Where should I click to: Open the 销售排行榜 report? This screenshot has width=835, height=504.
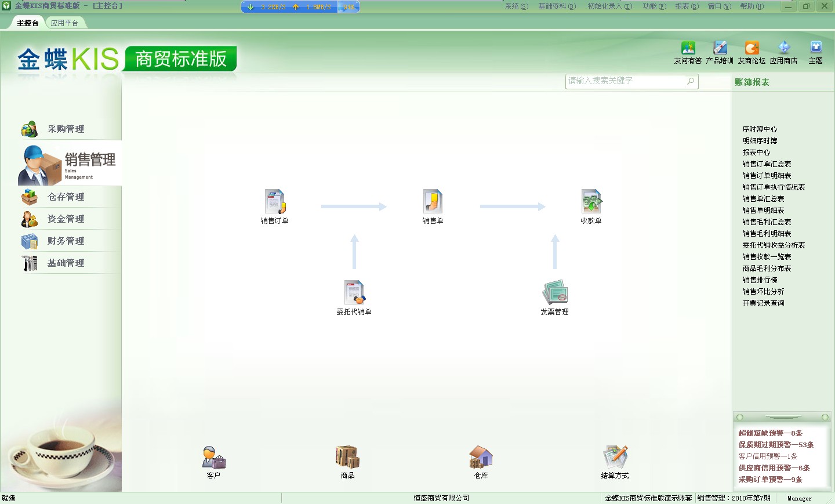(760, 280)
